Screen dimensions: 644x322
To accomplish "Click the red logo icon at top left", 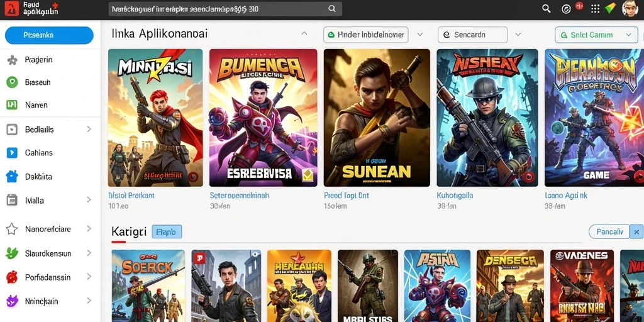I will point(11,9).
